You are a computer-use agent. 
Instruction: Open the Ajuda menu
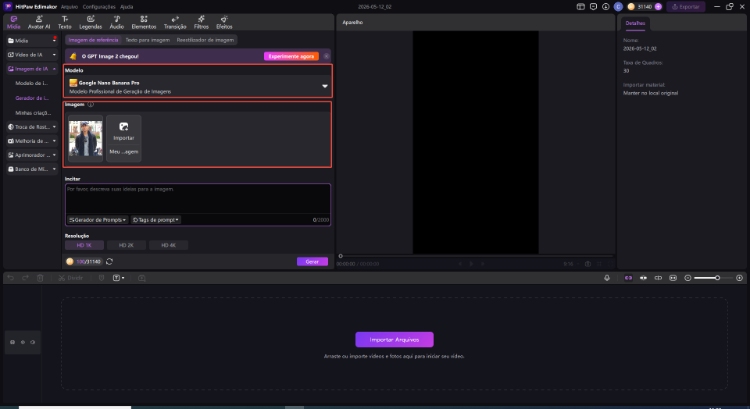tap(127, 7)
